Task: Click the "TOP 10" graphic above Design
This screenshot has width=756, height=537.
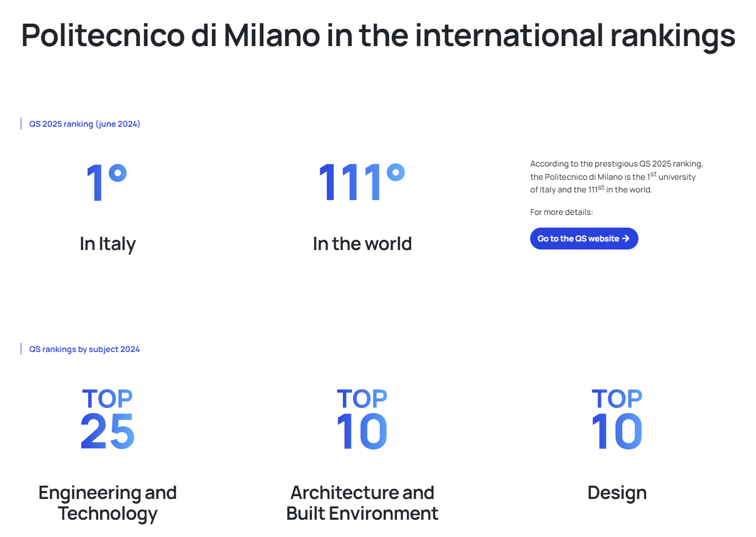Action: coord(617,419)
